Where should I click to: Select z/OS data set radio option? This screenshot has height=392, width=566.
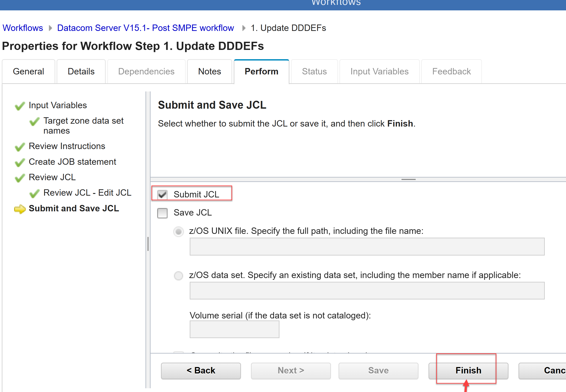click(x=178, y=276)
